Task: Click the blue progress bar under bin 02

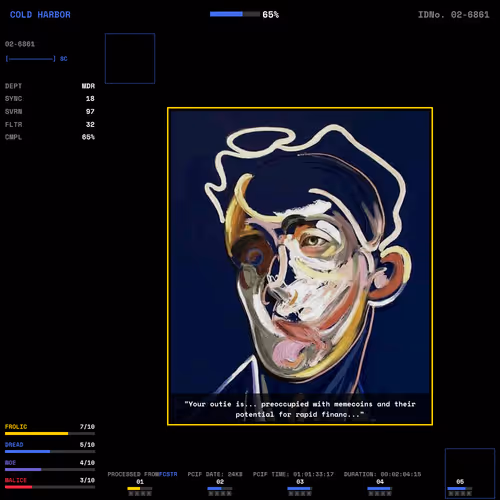Action: pos(220,489)
